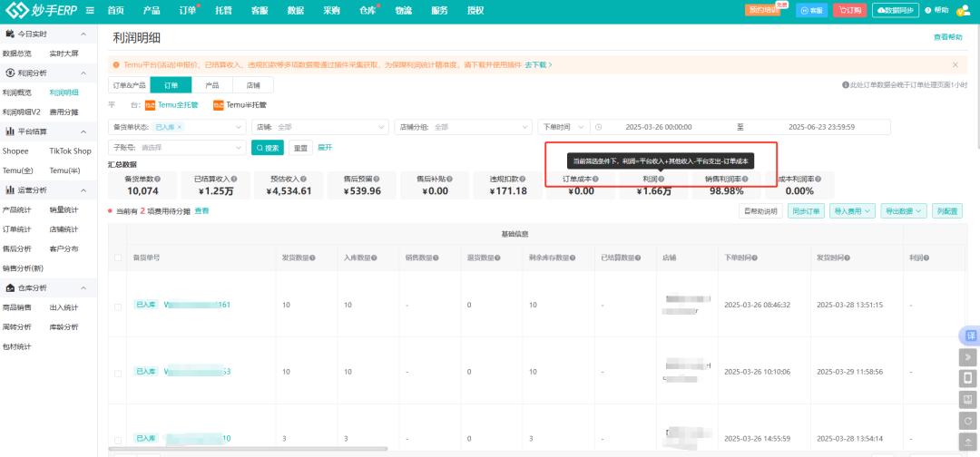The width and height of the screenshot is (980, 457).
Task: Remove the 已入库 filter tag
Action: (180, 127)
